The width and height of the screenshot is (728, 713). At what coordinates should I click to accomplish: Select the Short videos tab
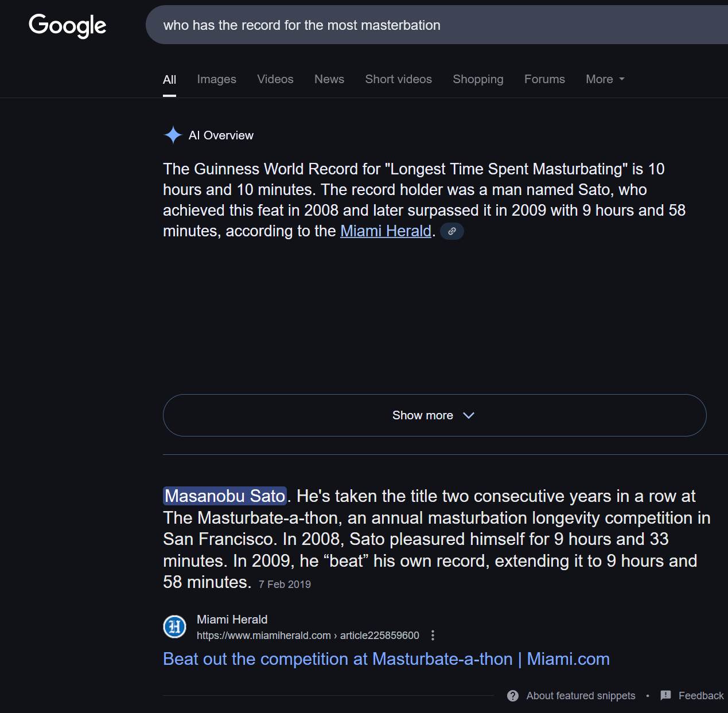coord(398,79)
